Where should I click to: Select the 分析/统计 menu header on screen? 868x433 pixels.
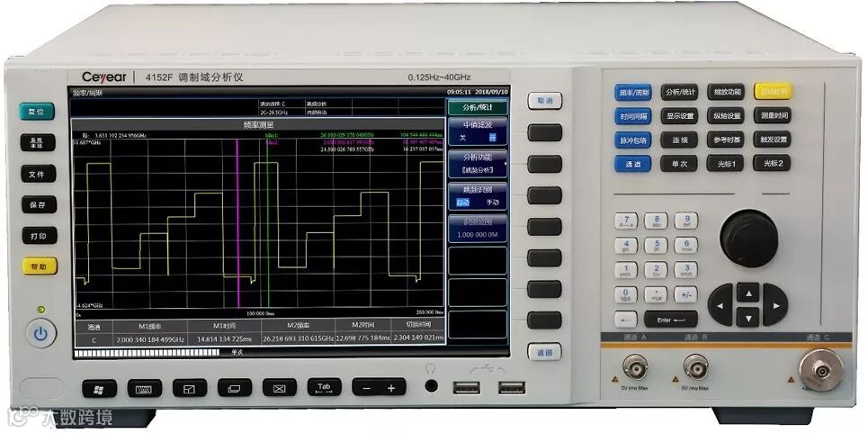[x=478, y=107]
